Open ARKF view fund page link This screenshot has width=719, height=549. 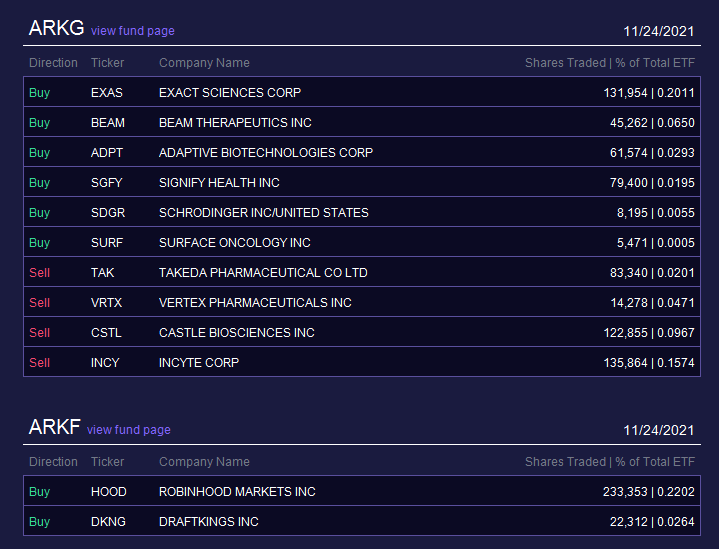pyautogui.click(x=129, y=430)
